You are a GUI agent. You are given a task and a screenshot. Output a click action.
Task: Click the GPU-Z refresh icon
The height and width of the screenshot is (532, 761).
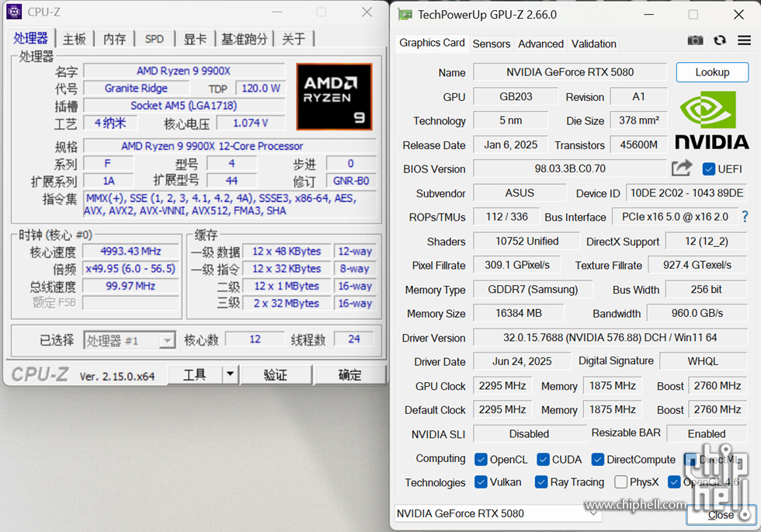point(720,40)
